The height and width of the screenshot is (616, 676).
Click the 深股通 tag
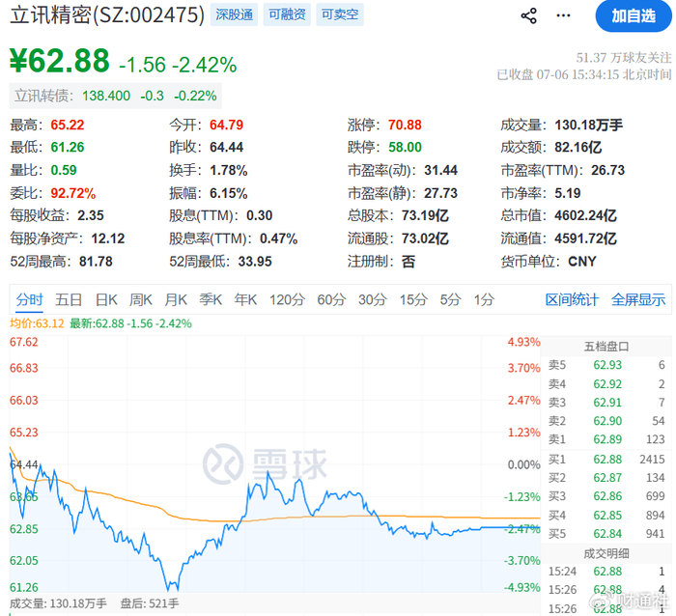point(234,14)
